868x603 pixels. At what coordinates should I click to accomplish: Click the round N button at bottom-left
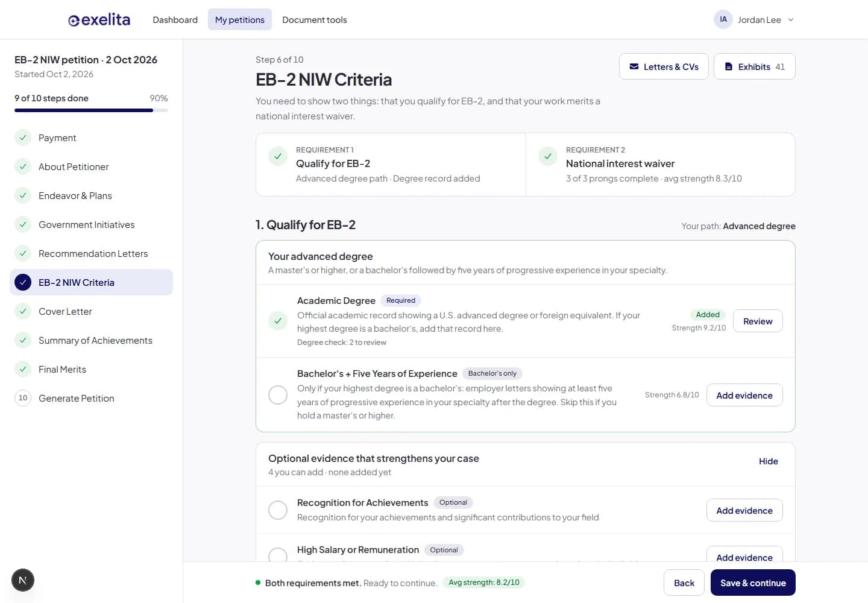point(23,580)
